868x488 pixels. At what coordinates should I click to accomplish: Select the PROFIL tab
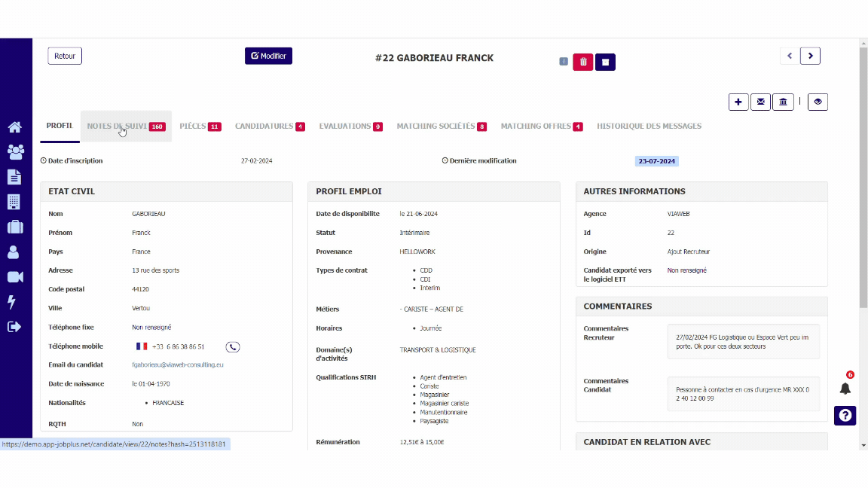(60, 127)
